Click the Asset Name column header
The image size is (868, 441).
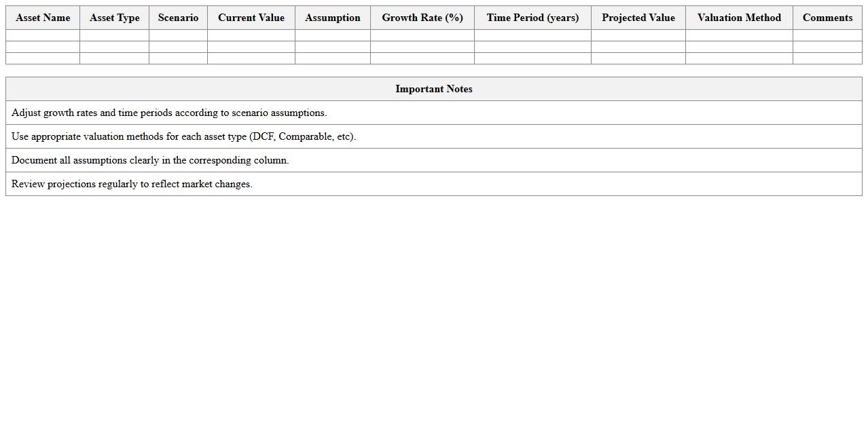43,18
